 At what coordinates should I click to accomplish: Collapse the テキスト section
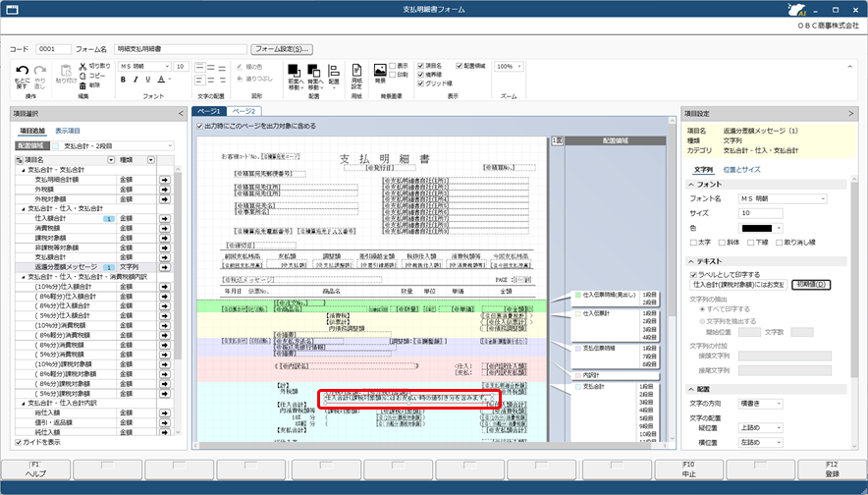(691, 261)
